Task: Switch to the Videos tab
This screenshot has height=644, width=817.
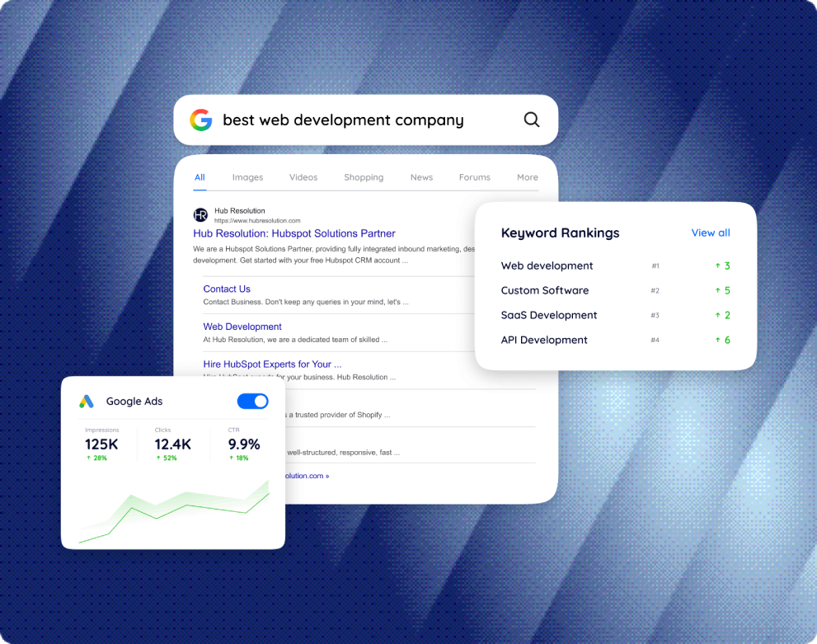Action: [x=303, y=177]
